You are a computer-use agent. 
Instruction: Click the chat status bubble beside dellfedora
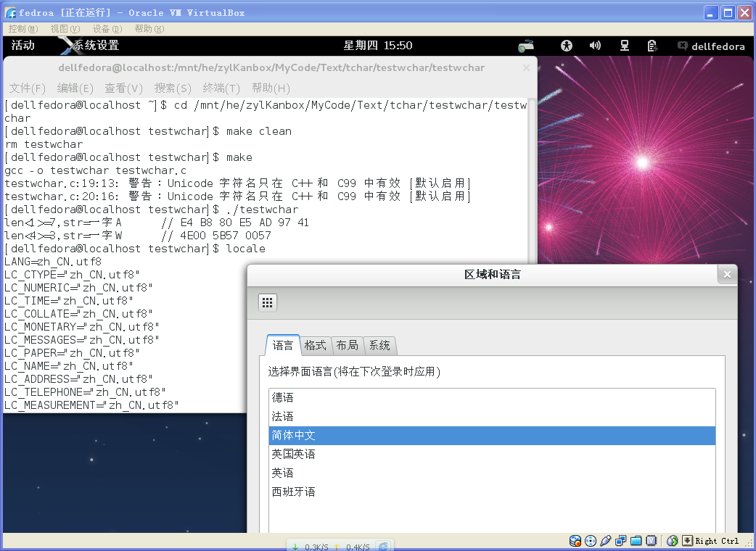(682, 46)
